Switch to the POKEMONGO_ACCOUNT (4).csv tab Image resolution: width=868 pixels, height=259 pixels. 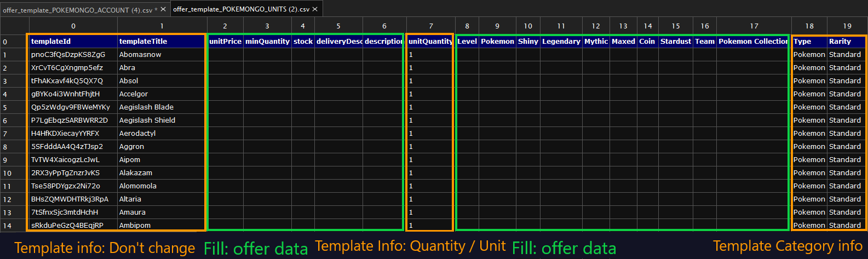click(77, 10)
